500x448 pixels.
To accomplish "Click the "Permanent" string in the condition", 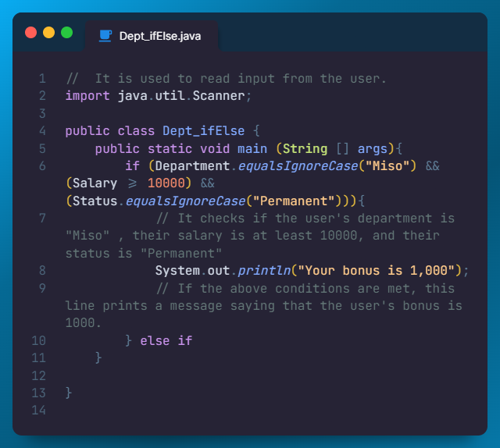I will 294,201.
